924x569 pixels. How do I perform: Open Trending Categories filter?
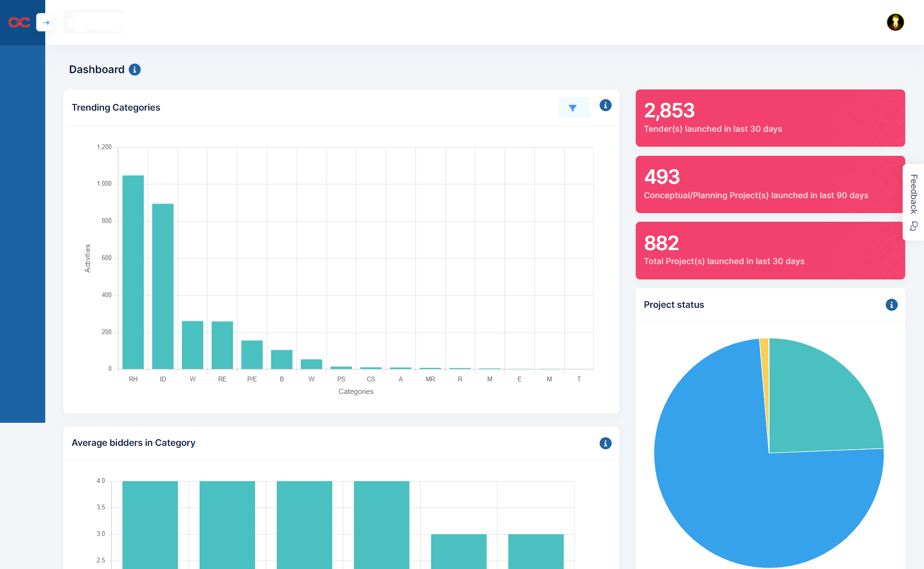[x=573, y=108]
